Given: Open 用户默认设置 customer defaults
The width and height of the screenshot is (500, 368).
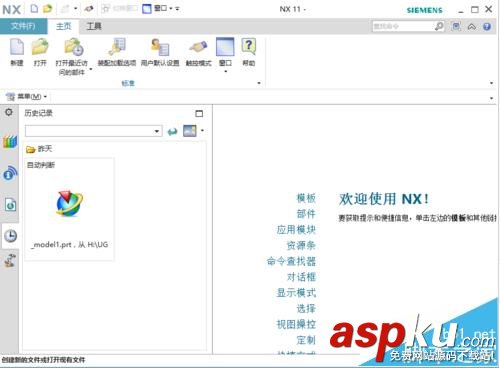Looking at the screenshot, I should (x=160, y=52).
